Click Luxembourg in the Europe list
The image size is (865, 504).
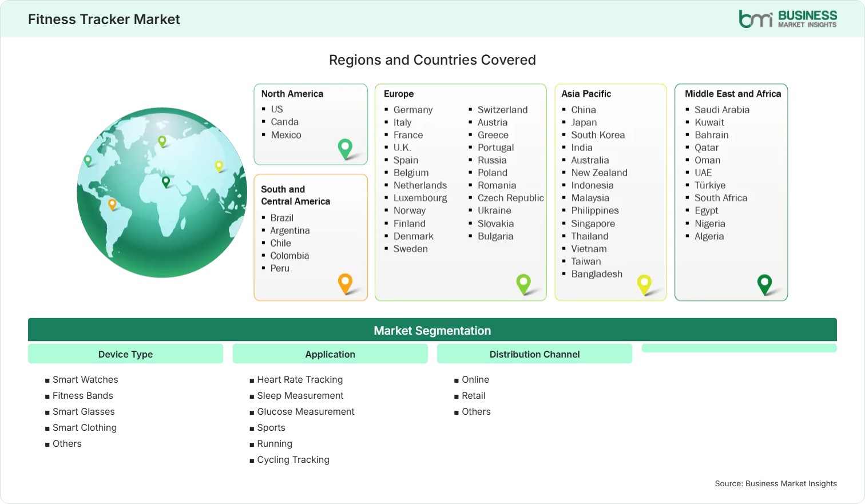[x=420, y=198]
